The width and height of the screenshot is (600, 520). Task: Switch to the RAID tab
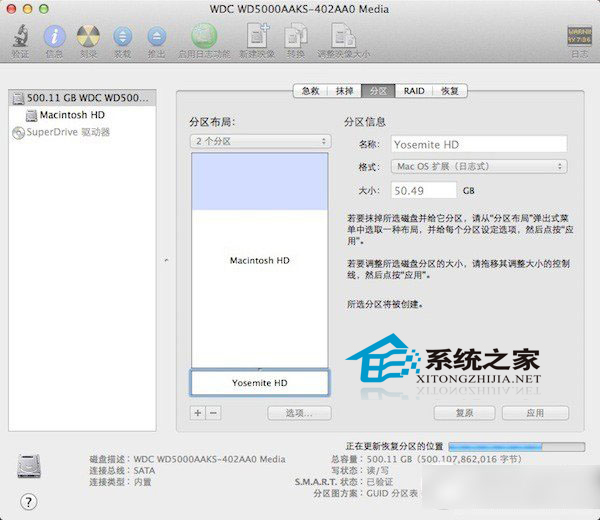click(x=414, y=91)
